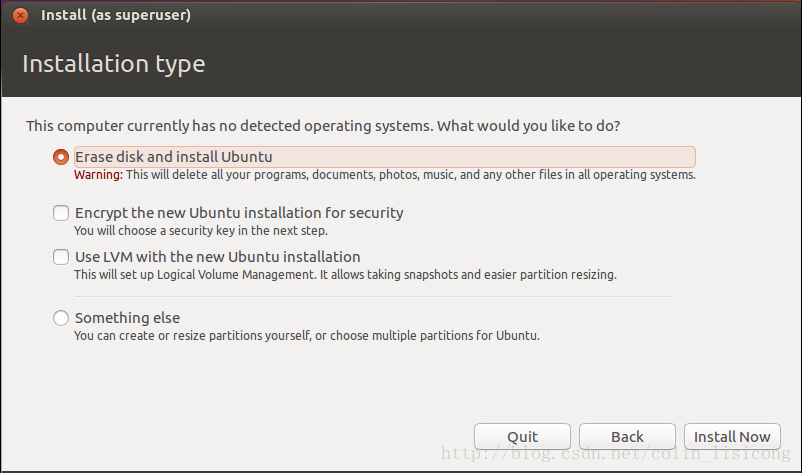This screenshot has height=473, width=802.
Task: Click 'Use LVM with the new Ubuntu installation' label
Action: 217,257
